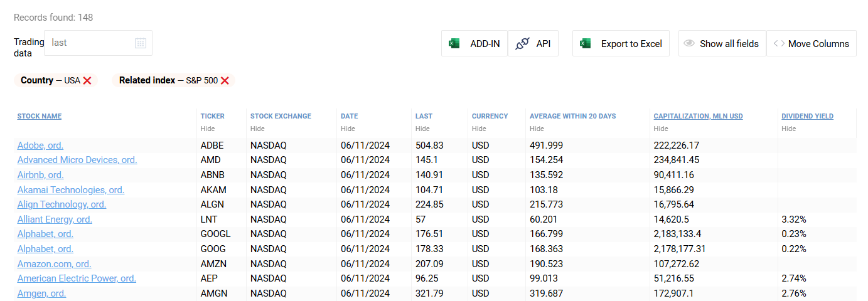Click capitalization value 172,907.1
Screen dimensions: 868x301
point(674,293)
